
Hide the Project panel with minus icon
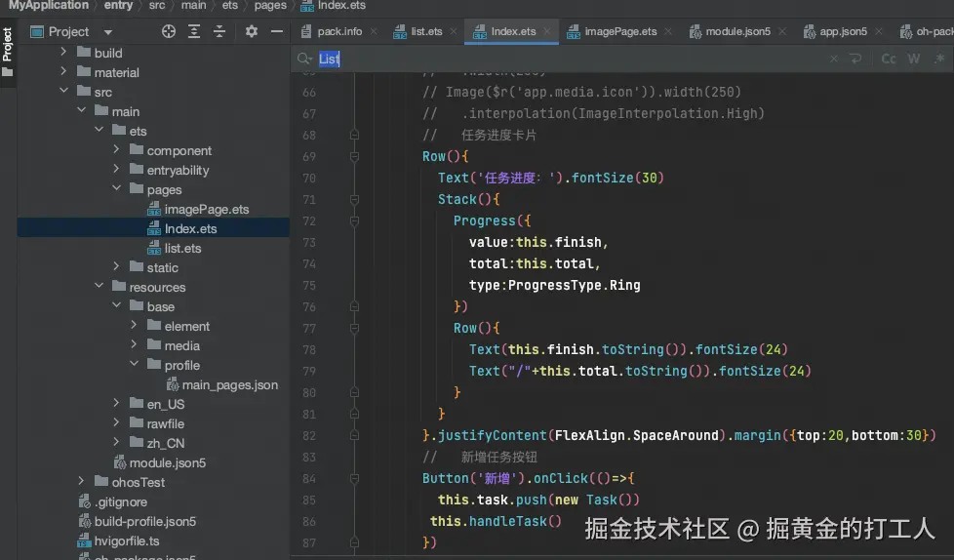(277, 31)
